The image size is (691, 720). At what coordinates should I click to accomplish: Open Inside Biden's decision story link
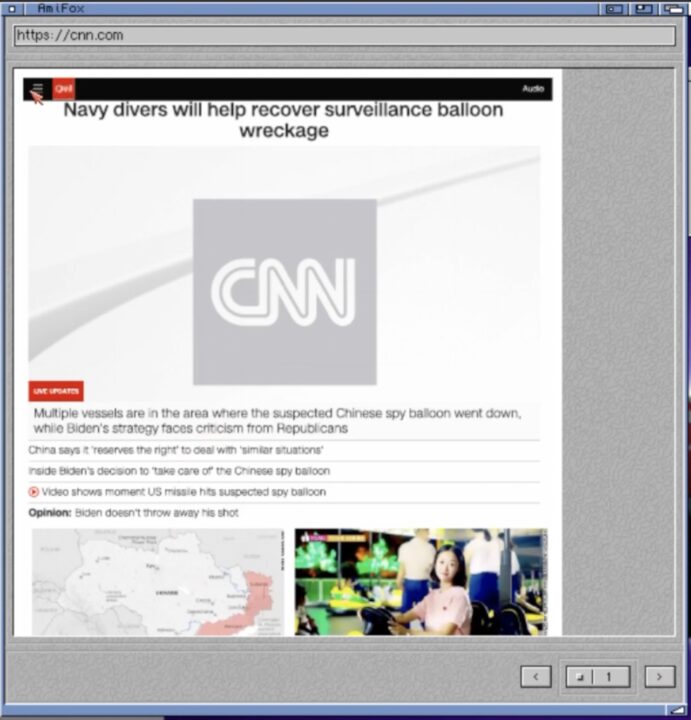coord(179,471)
